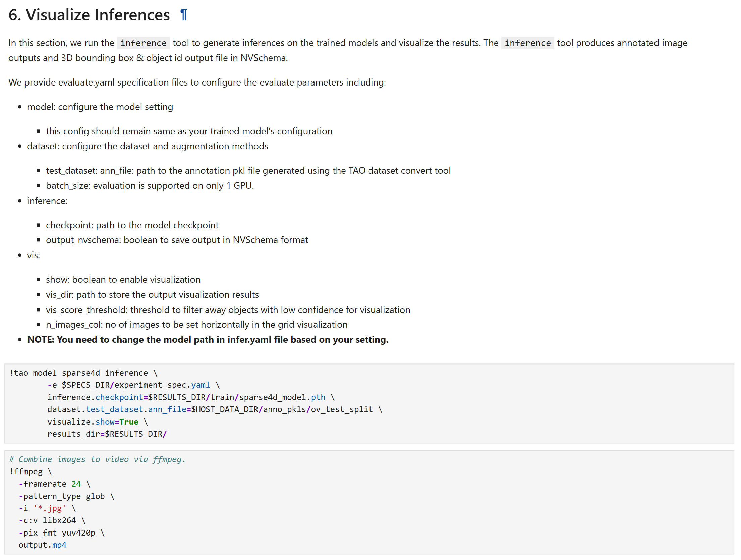The width and height of the screenshot is (741, 560).
Task: Click the 'vis_score_threshold' bullet item
Action: click(228, 310)
